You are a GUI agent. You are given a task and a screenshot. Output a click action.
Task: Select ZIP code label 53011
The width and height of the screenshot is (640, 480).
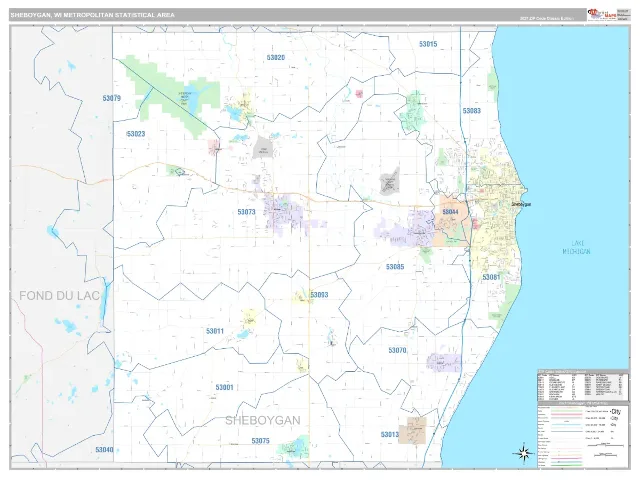(x=215, y=331)
